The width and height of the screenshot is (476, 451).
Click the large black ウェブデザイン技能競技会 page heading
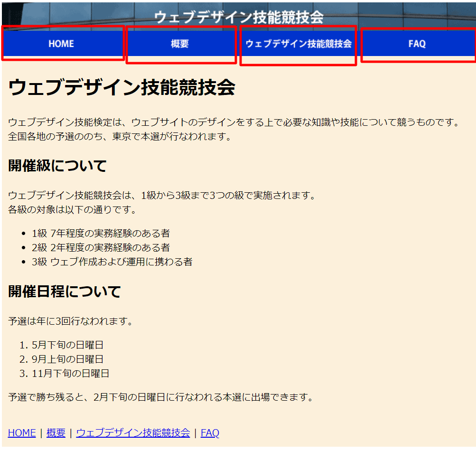[x=121, y=87]
